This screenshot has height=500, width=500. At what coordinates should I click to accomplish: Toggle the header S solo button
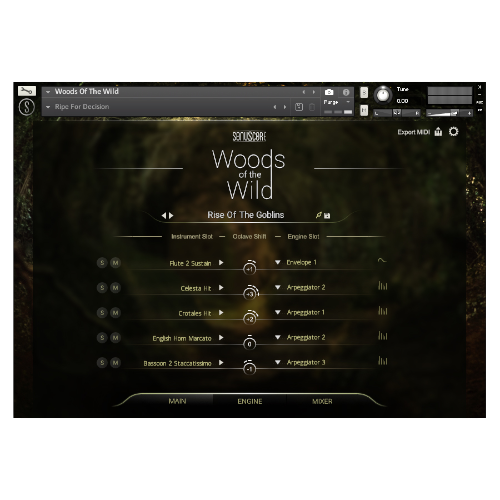point(364,93)
